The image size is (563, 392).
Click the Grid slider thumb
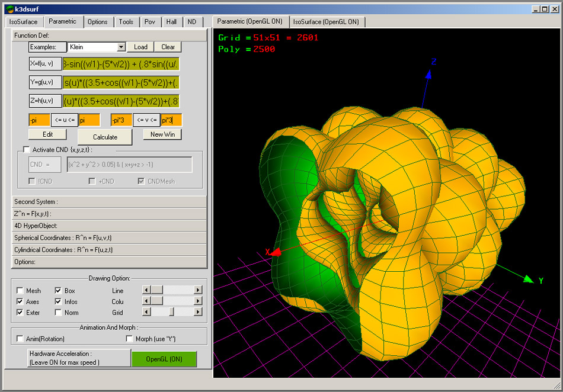coord(172,312)
